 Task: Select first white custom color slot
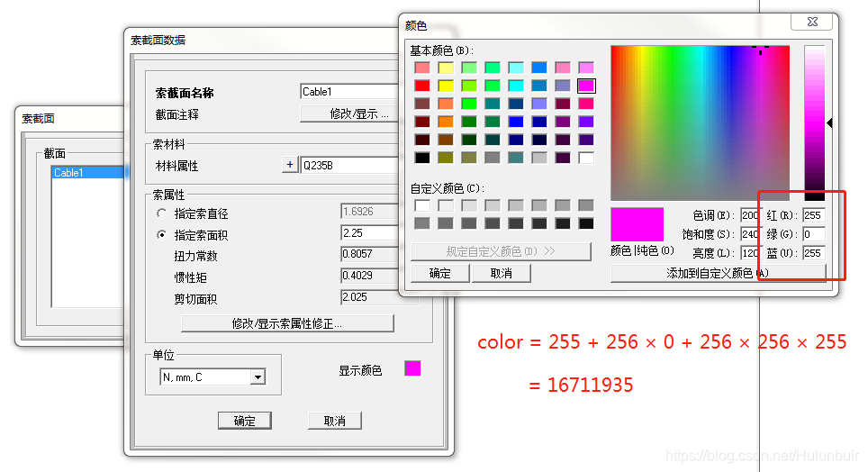coord(422,205)
